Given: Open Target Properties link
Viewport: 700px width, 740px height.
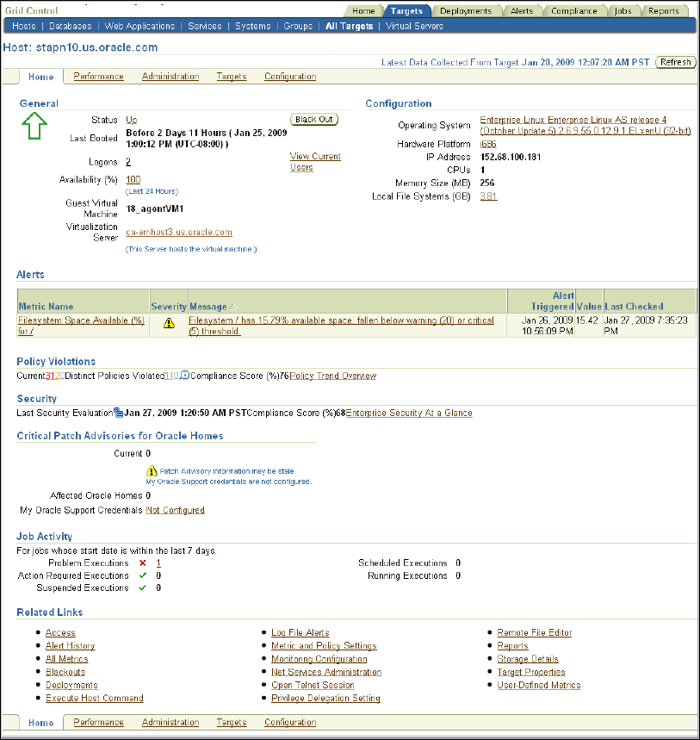Looking at the screenshot, I should pyautogui.click(x=530, y=672).
